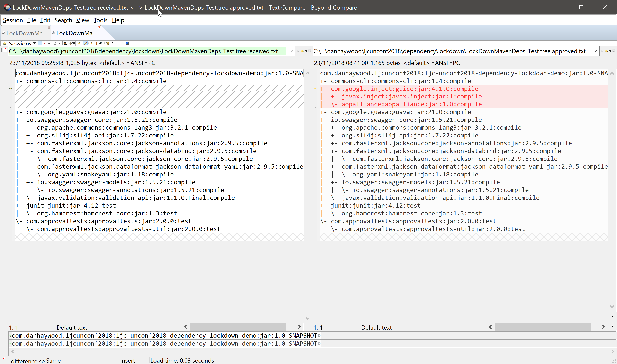Click the Find binoculars icon
The image size is (617, 364).
[x=101, y=43]
